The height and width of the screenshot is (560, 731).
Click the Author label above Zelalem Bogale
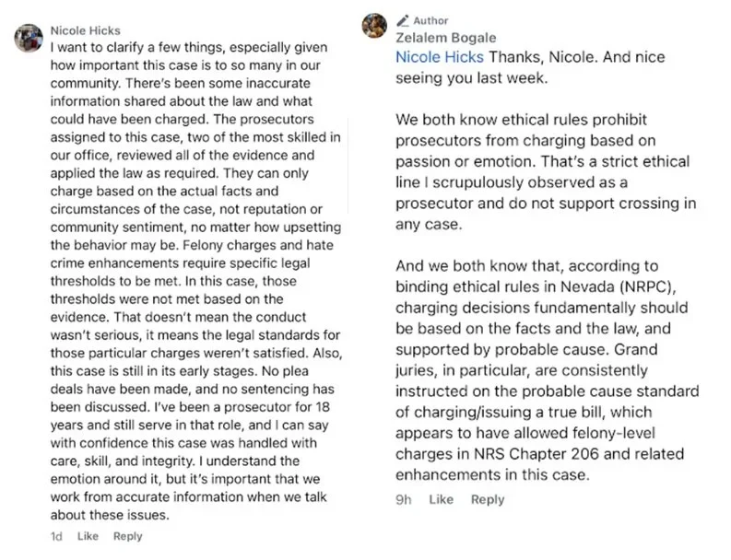tap(430, 20)
